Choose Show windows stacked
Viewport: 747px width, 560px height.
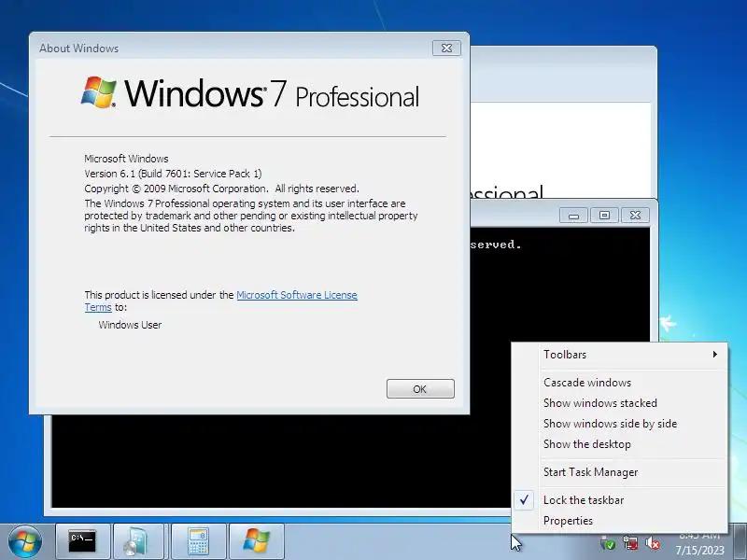tap(620, 403)
